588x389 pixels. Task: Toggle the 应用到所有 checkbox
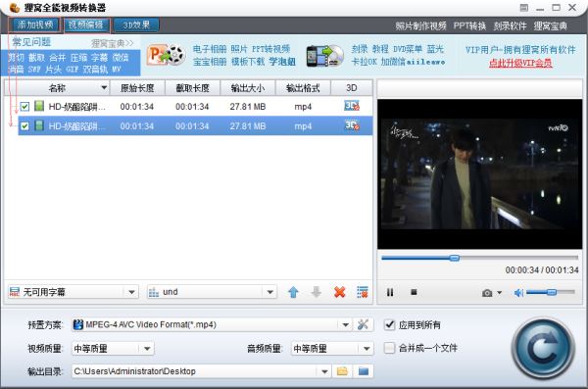(390, 324)
